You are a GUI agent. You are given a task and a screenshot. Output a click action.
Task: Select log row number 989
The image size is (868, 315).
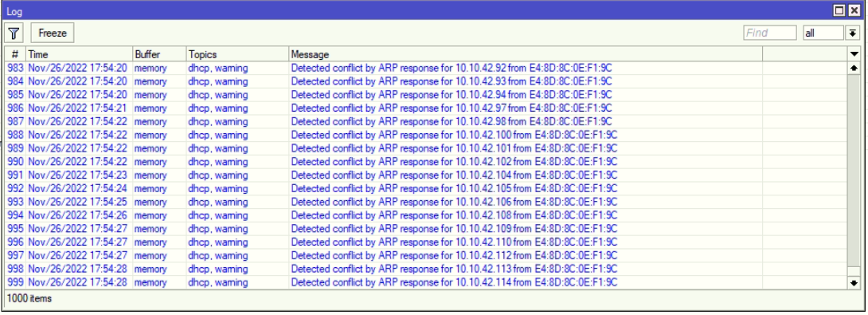(426, 148)
